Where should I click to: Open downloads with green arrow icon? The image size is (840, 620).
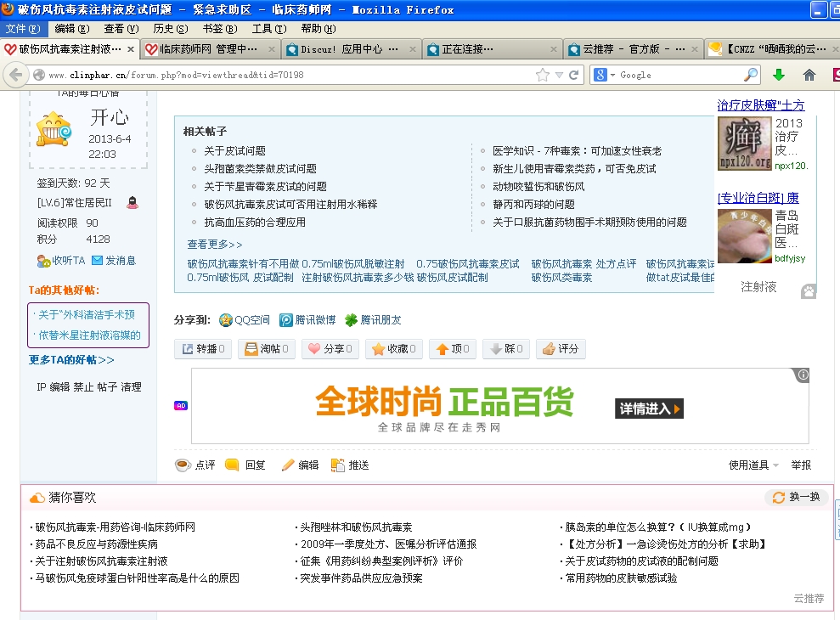(x=779, y=75)
